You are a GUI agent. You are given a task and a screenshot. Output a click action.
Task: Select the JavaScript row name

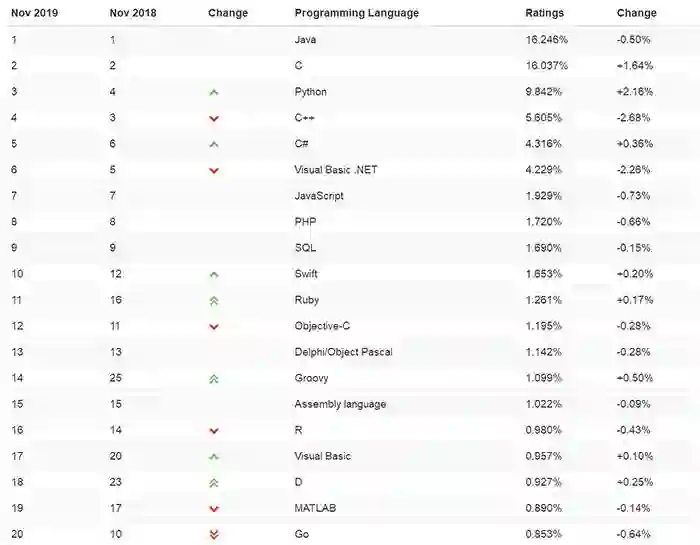tap(319, 196)
